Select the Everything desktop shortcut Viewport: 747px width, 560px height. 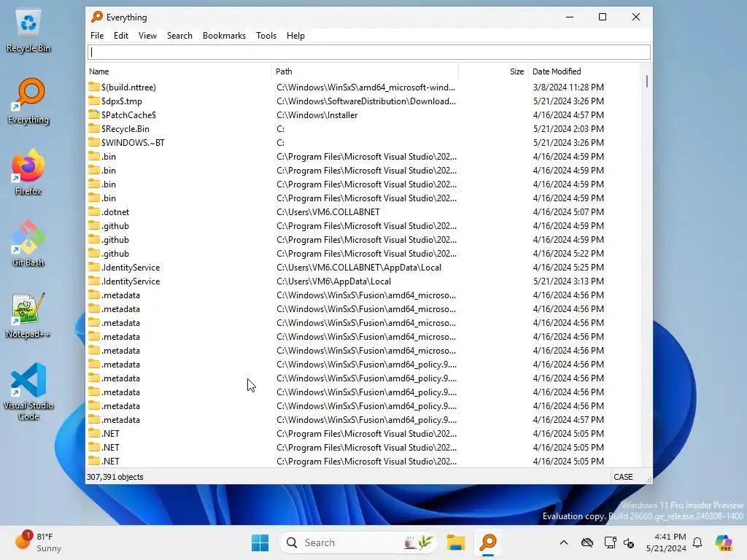[x=28, y=102]
